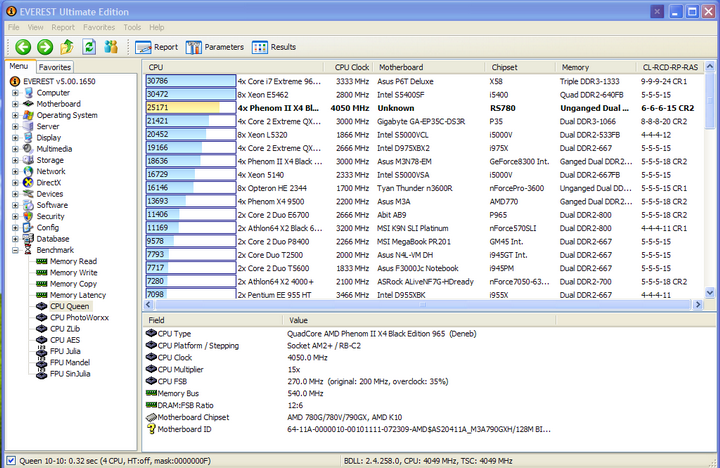This screenshot has width=720, height=468.
Task: Collapse the Benchmark tree node
Action: tap(15, 250)
